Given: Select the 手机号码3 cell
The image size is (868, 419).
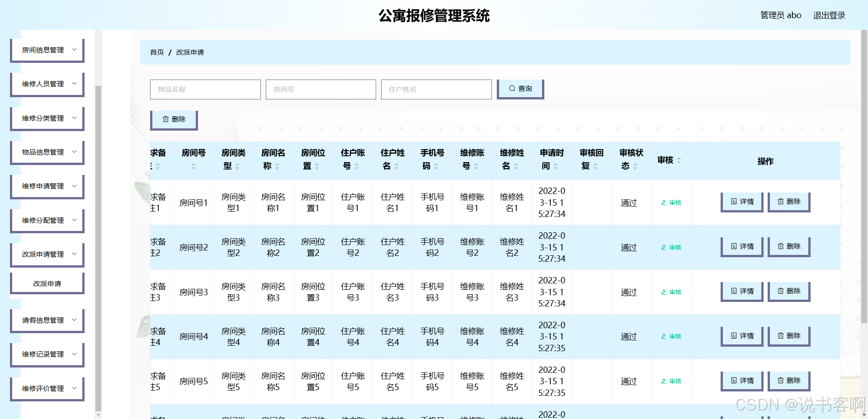Looking at the screenshot, I should [432, 292].
